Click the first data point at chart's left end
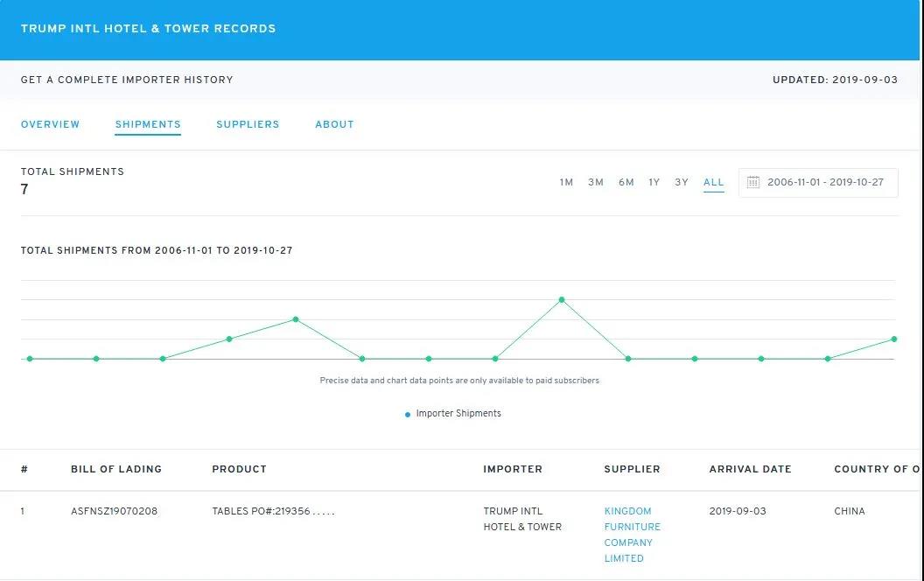This screenshot has width=924, height=581. (30, 359)
